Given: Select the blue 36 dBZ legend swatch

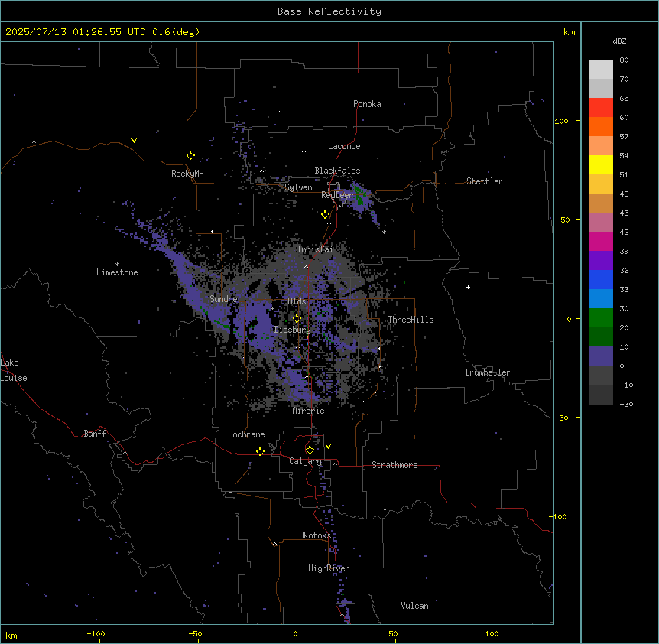Looking at the screenshot, I should 601,279.
